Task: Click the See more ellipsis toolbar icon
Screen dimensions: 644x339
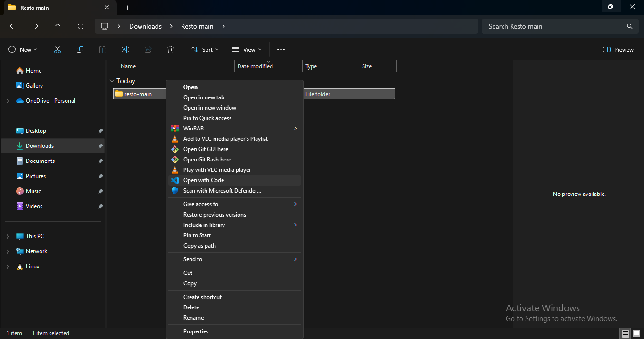Action: 281,49
